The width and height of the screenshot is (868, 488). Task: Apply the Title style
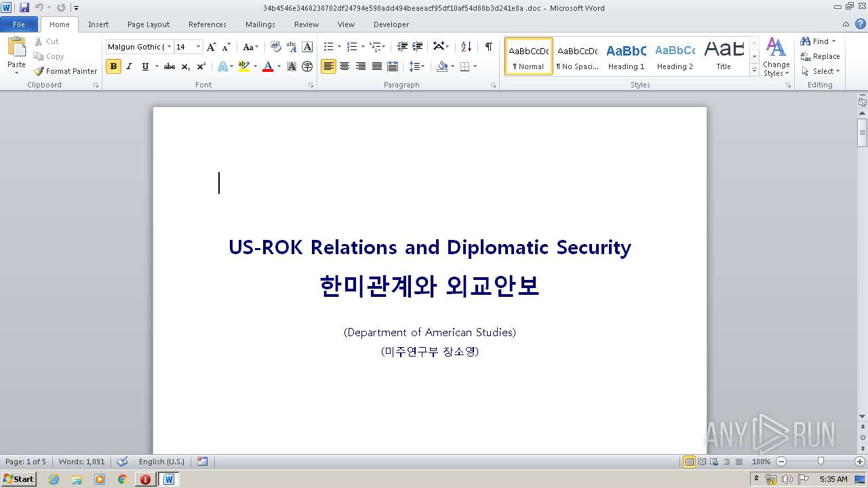click(x=724, y=56)
